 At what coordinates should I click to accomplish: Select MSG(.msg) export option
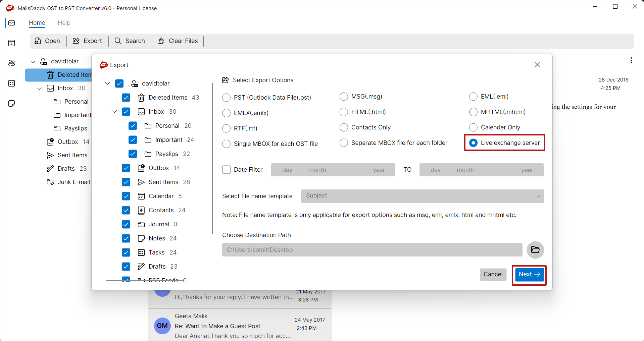(344, 97)
